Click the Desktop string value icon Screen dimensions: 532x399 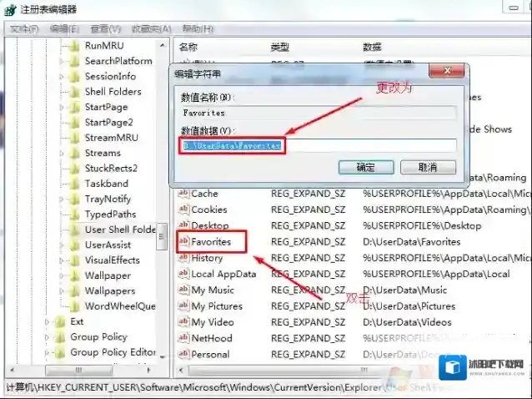pos(183,225)
